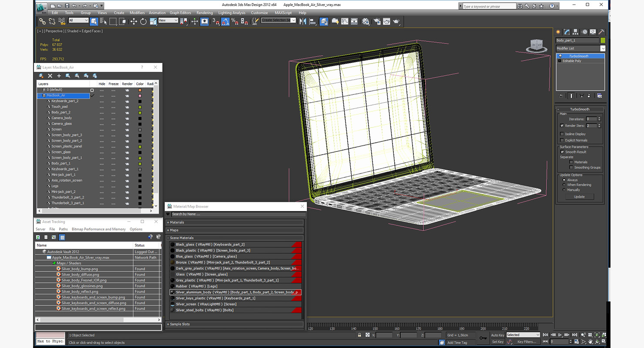Screen dimensions: 644x348
Task: Open the Select by Name tool
Action: tap(103, 21)
